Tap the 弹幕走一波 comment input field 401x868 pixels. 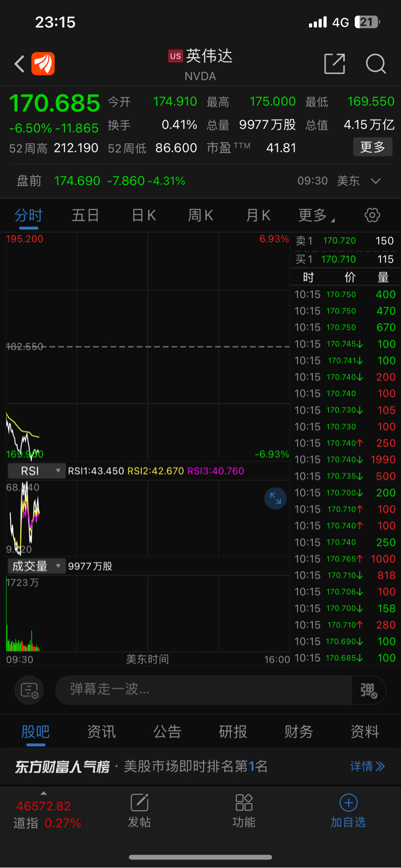tap(204, 690)
